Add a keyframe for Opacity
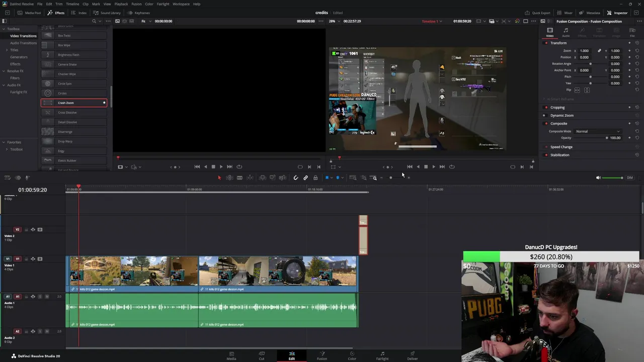Image resolution: width=644 pixels, height=362 pixels. [629, 138]
